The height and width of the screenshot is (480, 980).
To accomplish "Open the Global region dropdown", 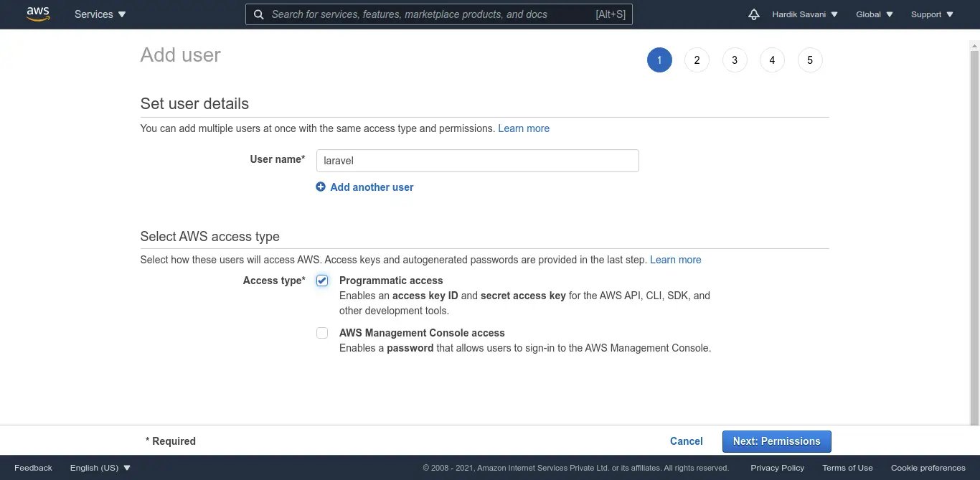I will pyautogui.click(x=875, y=14).
